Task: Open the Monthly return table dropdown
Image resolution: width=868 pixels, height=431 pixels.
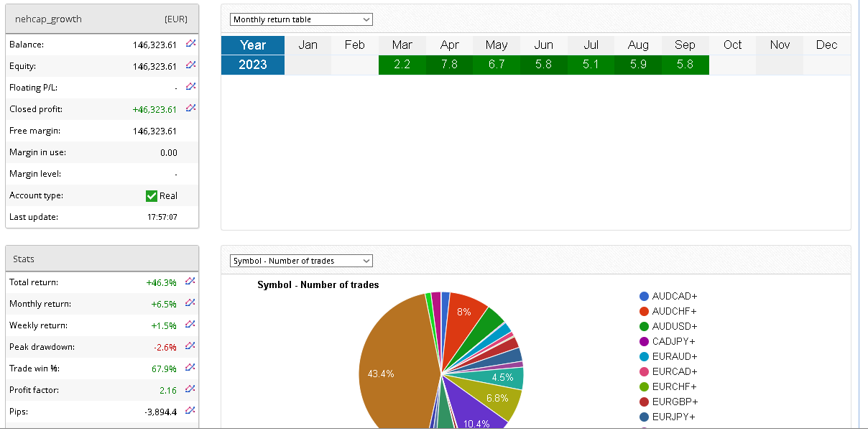Action: pos(301,19)
